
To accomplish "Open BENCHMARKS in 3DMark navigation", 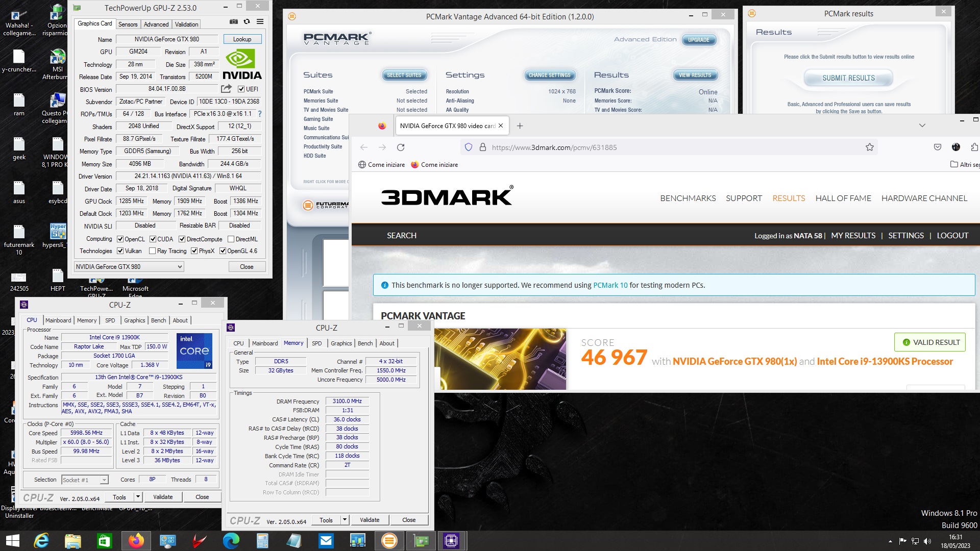I will click(x=688, y=198).
